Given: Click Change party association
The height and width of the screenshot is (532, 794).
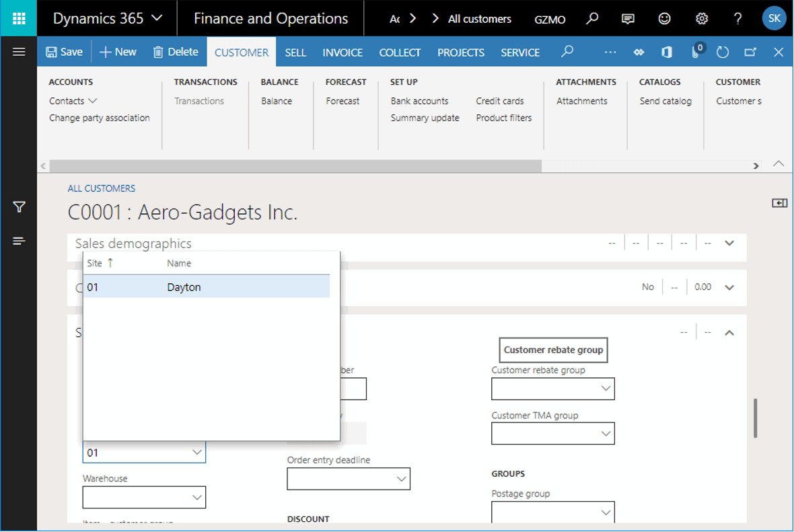Looking at the screenshot, I should click(100, 118).
